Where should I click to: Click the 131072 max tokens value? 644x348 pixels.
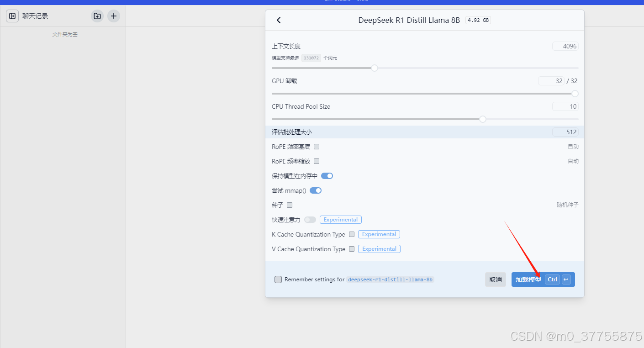tap(311, 58)
